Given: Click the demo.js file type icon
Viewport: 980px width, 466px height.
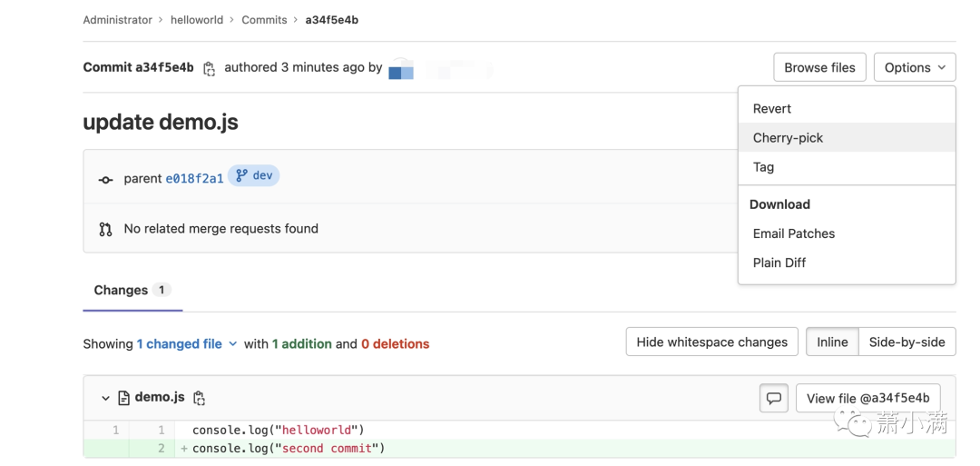Looking at the screenshot, I should pyautogui.click(x=124, y=398).
